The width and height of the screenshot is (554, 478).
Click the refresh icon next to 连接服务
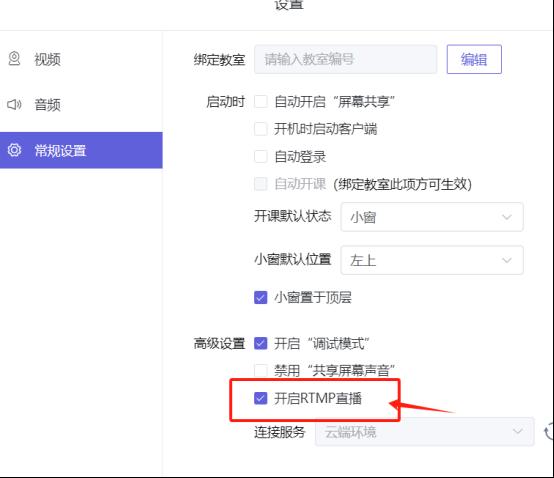549,431
